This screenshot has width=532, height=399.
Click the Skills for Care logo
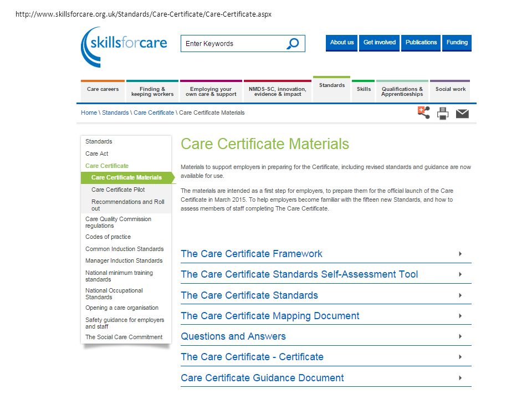(x=124, y=47)
